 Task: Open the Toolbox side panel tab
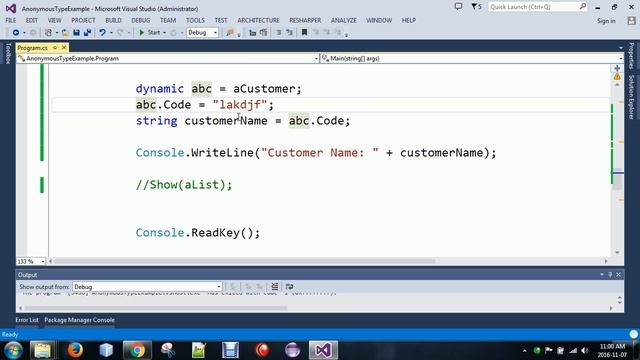pyautogui.click(x=7, y=53)
